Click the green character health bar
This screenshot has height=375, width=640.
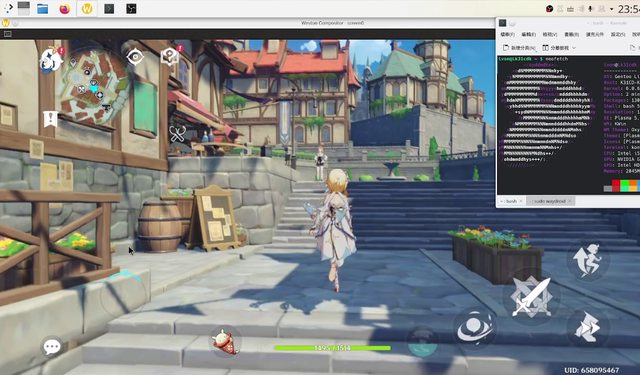(x=332, y=348)
